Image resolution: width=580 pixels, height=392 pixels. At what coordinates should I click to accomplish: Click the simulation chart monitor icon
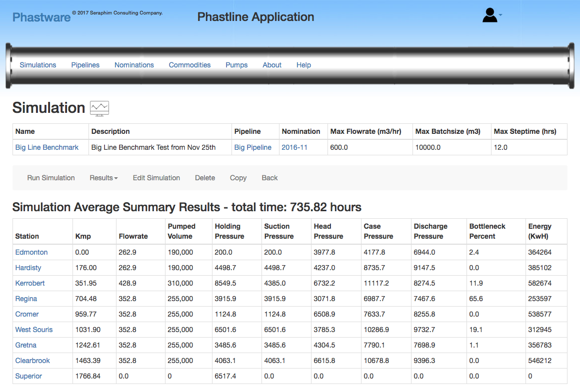click(99, 108)
